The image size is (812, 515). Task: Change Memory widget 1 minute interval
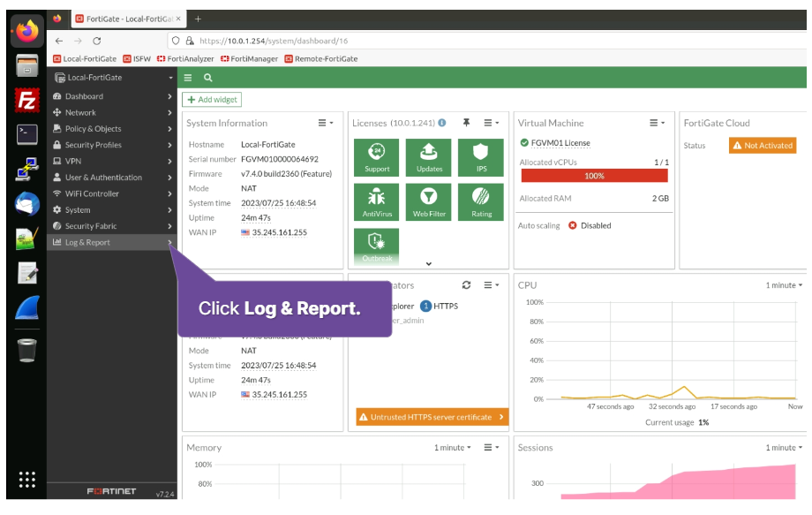pos(452,447)
